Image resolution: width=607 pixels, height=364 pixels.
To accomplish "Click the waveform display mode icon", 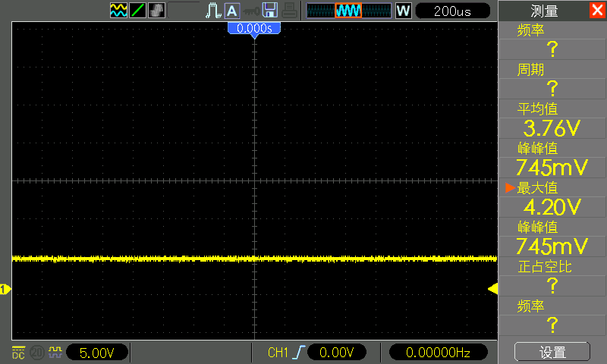I will point(118,11).
